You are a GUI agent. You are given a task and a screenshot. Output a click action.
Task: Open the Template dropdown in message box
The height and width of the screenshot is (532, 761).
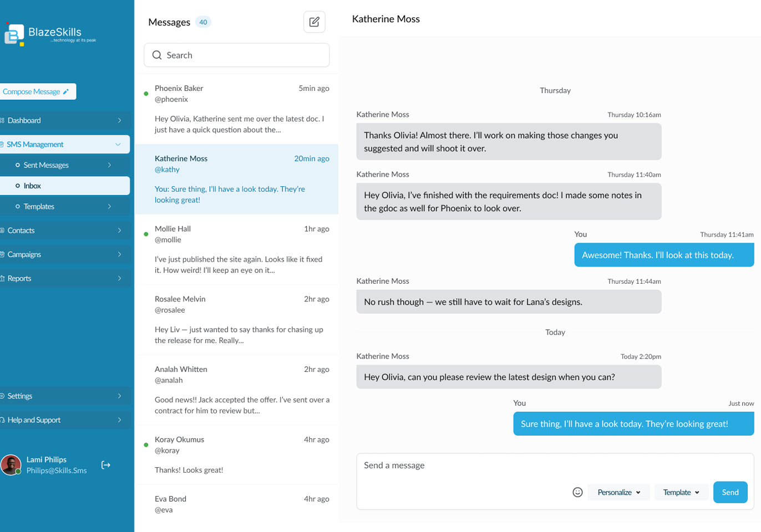coord(681,492)
